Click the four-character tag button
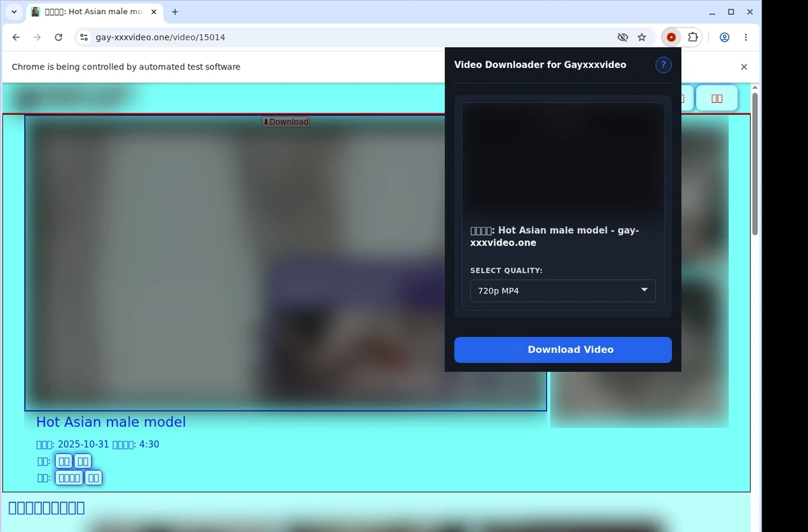This screenshot has width=808, height=532. 69,478
